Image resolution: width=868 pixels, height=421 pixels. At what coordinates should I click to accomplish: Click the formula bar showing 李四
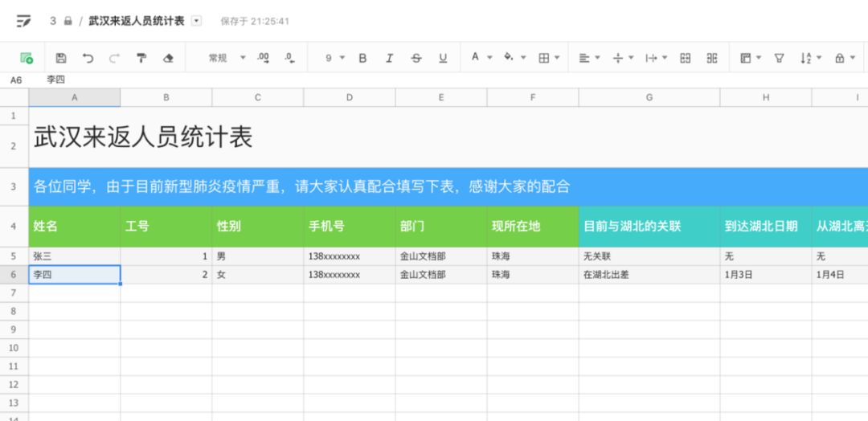[x=56, y=80]
